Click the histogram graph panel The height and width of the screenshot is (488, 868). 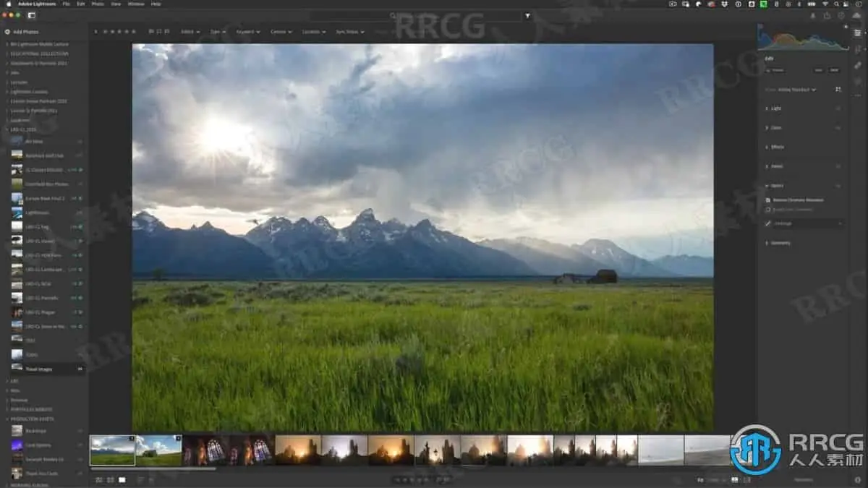click(x=802, y=36)
